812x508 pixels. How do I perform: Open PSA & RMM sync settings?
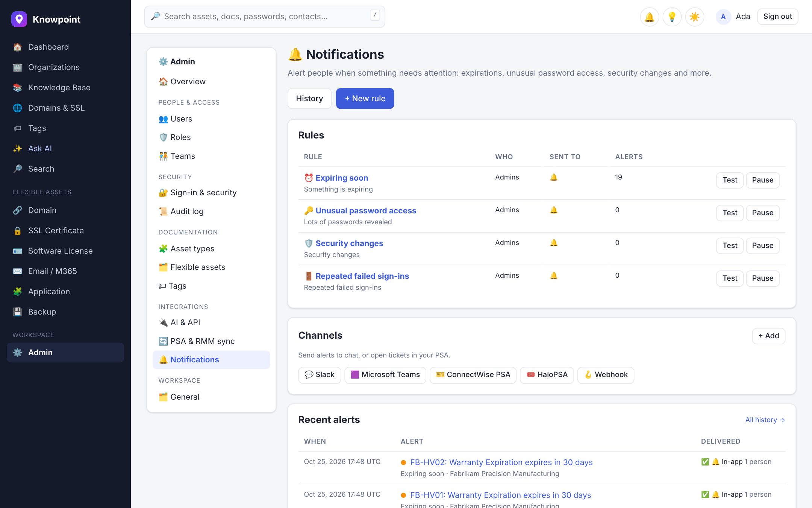[211, 341]
